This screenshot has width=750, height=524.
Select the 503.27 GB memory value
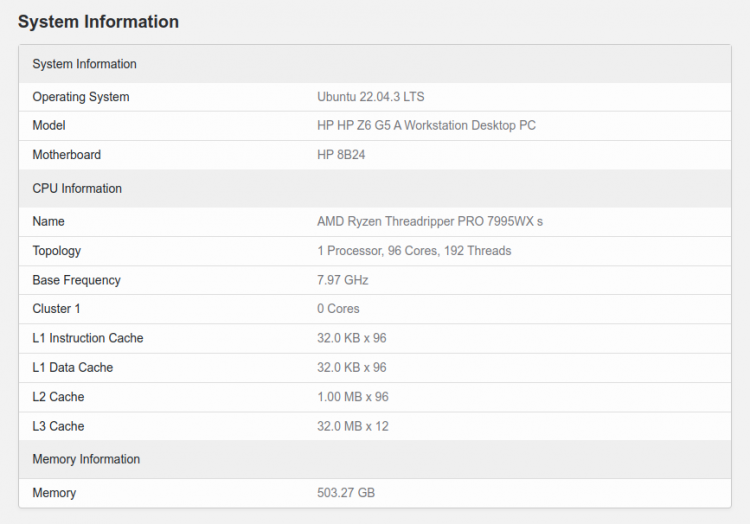[x=346, y=493]
